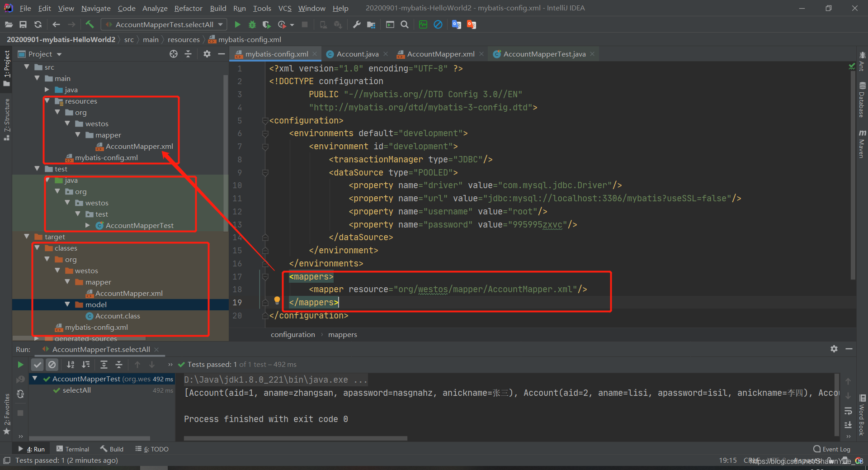Rerun test with green play in Run panel

(20, 364)
